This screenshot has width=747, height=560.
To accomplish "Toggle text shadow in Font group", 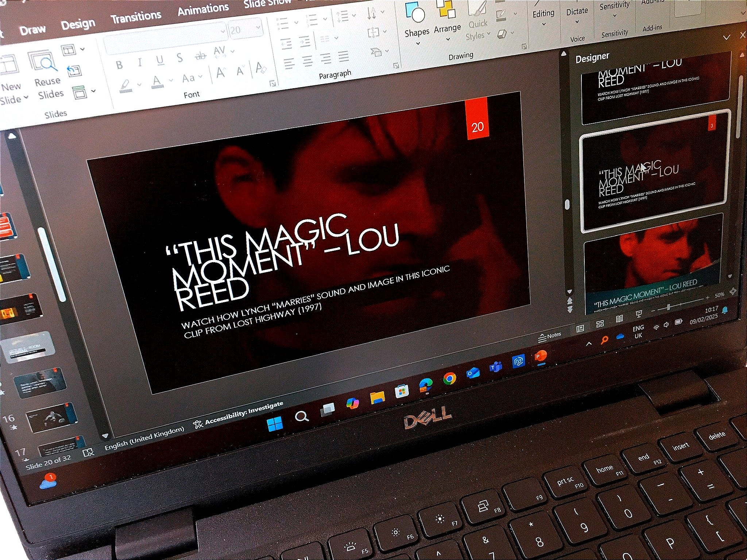I will 179,58.
